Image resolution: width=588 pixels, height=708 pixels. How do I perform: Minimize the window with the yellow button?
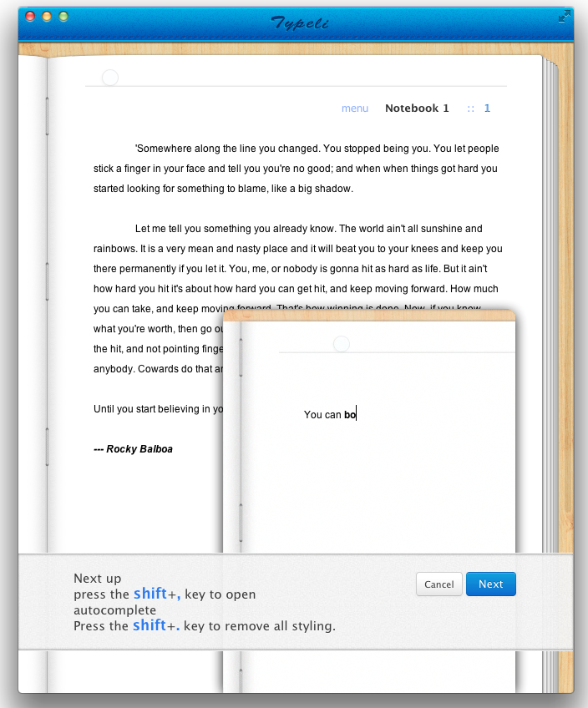(x=47, y=17)
